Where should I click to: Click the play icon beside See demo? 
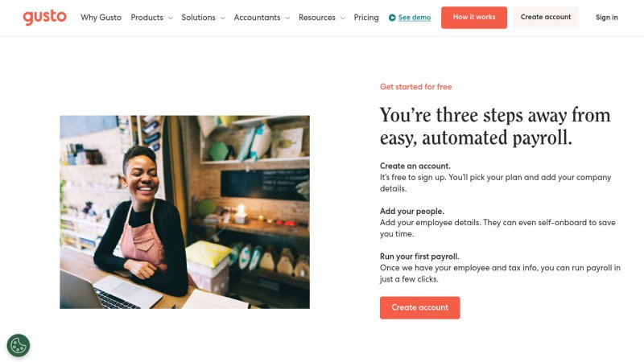pos(392,18)
